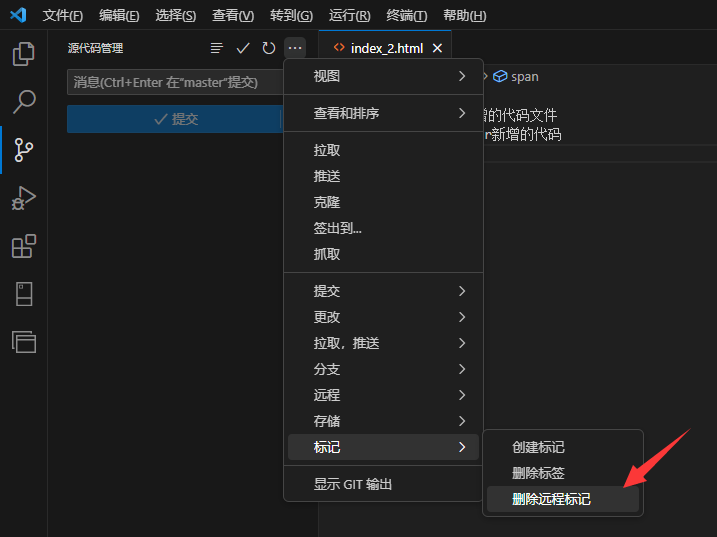This screenshot has width=717, height=537.
Task: Open the Extensions view icon
Action: coord(24,246)
